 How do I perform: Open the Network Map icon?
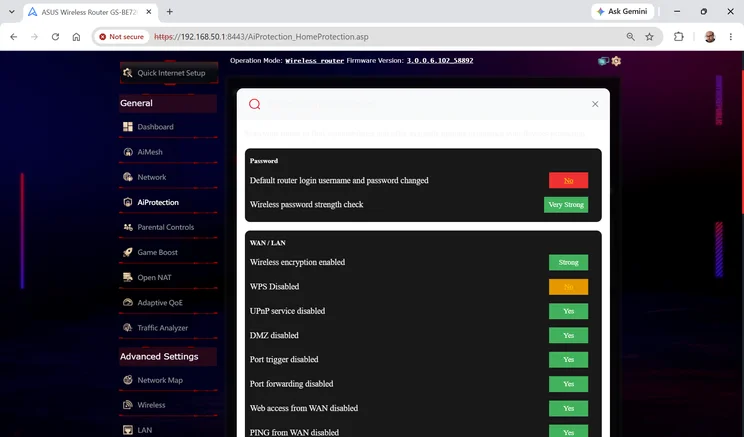tap(128, 380)
